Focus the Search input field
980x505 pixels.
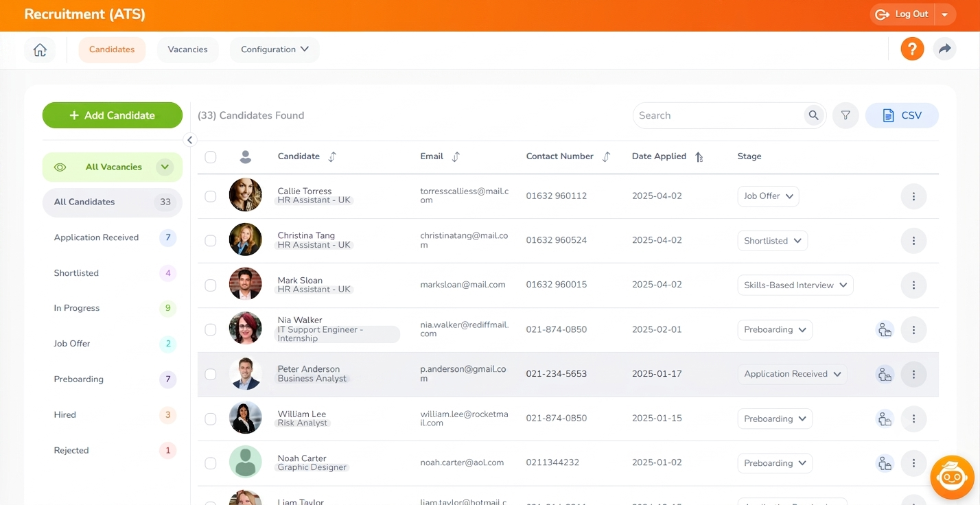(717, 115)
